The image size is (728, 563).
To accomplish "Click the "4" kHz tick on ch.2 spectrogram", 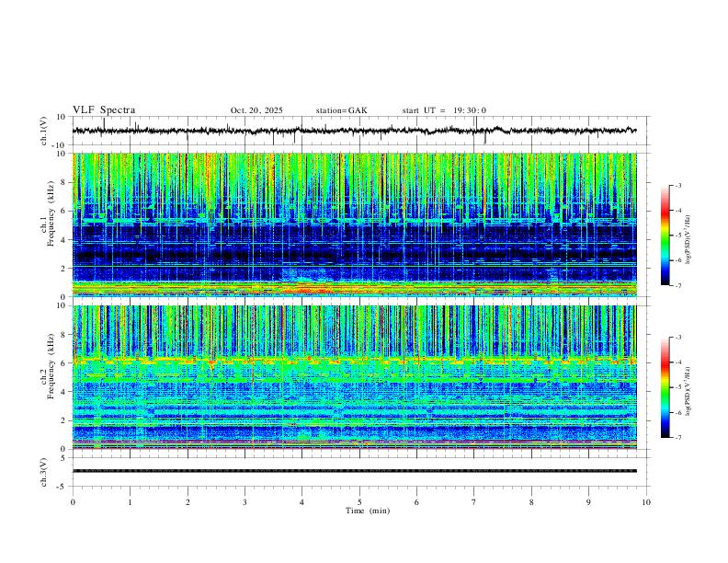I will click(64, 392).
